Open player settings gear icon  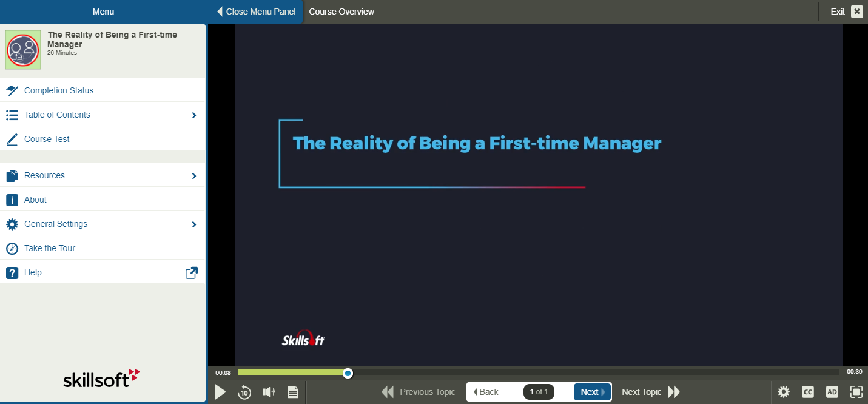(784, 392)
